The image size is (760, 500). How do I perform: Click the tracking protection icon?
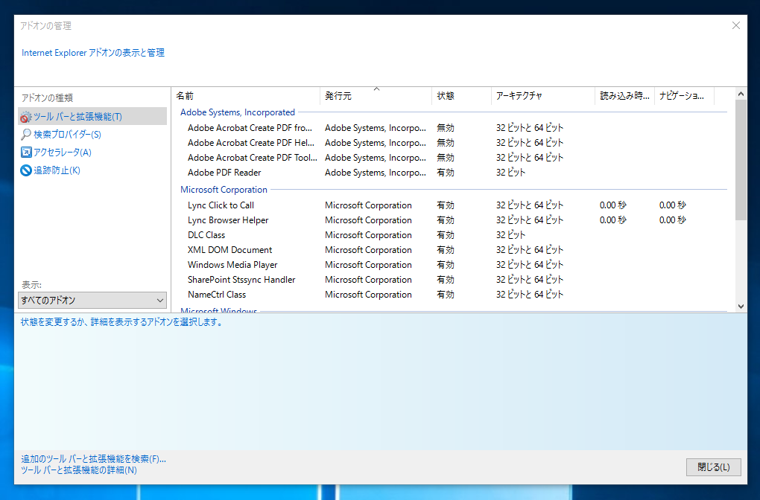(26, 170)
